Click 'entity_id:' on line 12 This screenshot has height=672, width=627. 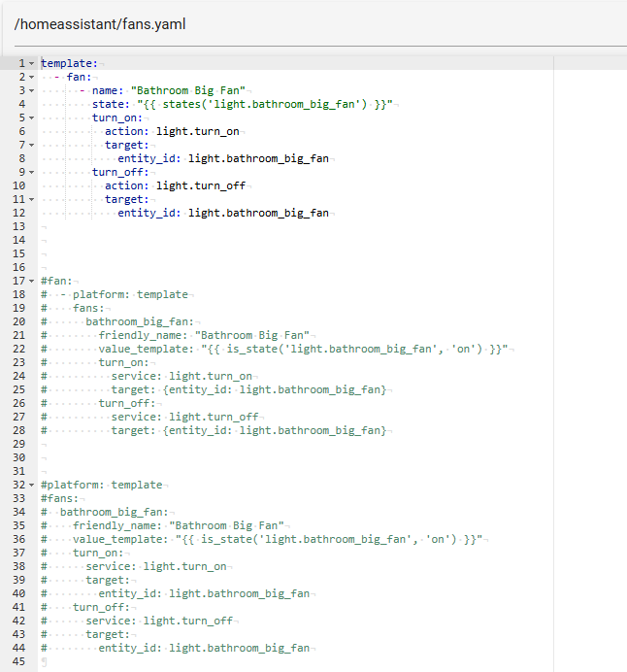pos(149,213)
